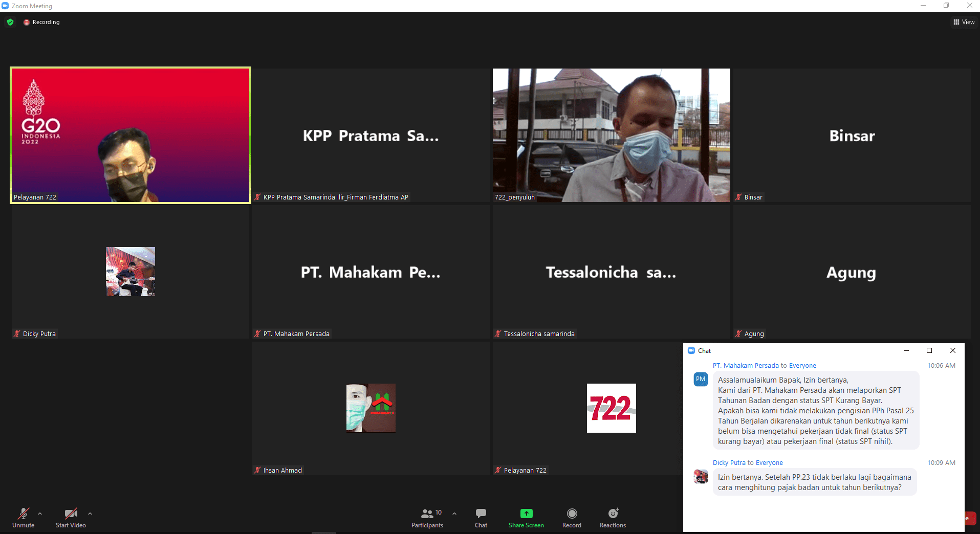Screen dimensions: 980x534
Task: Click the green Share Screen icon
Action: 526,514
